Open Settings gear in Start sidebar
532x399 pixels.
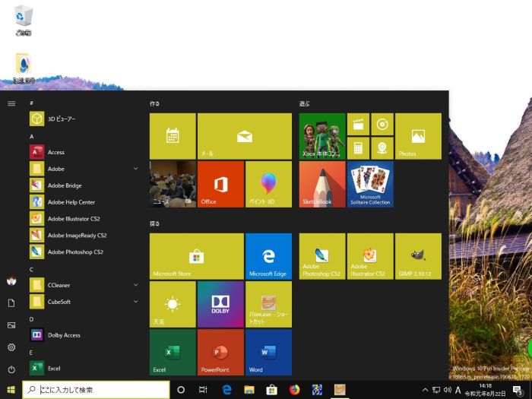[11, 347]
